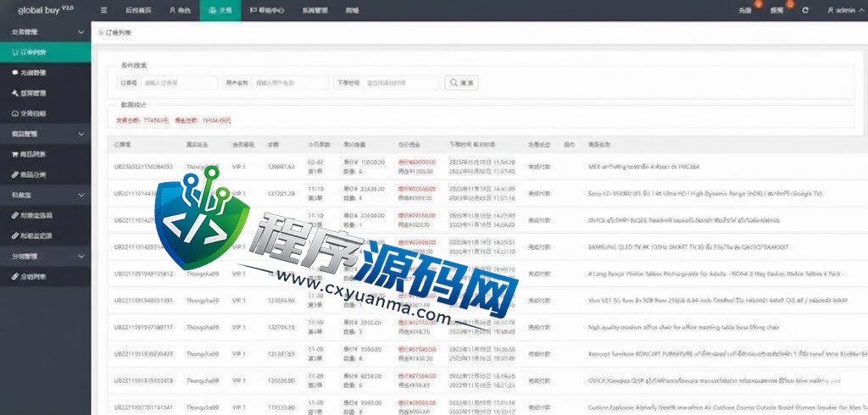Click the order number input field
Image resolution: width=868 pixels, height=415 pixels.
click(179, 83)
